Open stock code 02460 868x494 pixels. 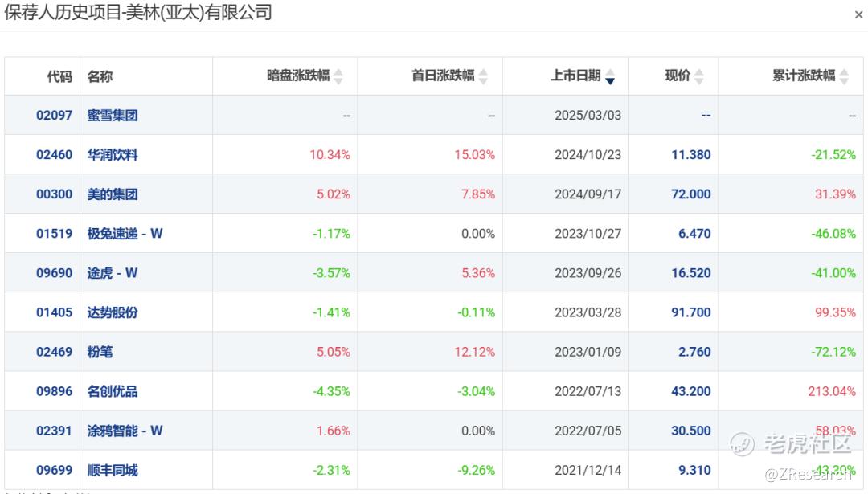pyautogui.click(x=55, y=155)
